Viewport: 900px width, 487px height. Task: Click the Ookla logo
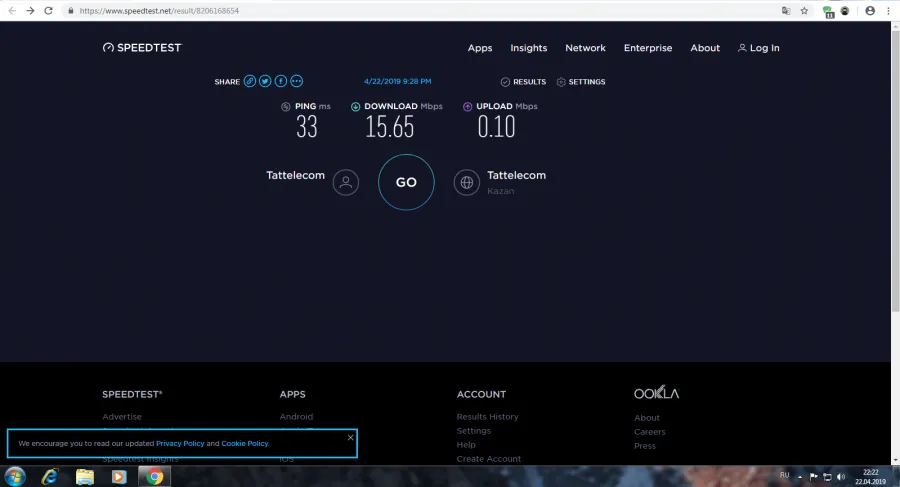(x=656, y=393)
